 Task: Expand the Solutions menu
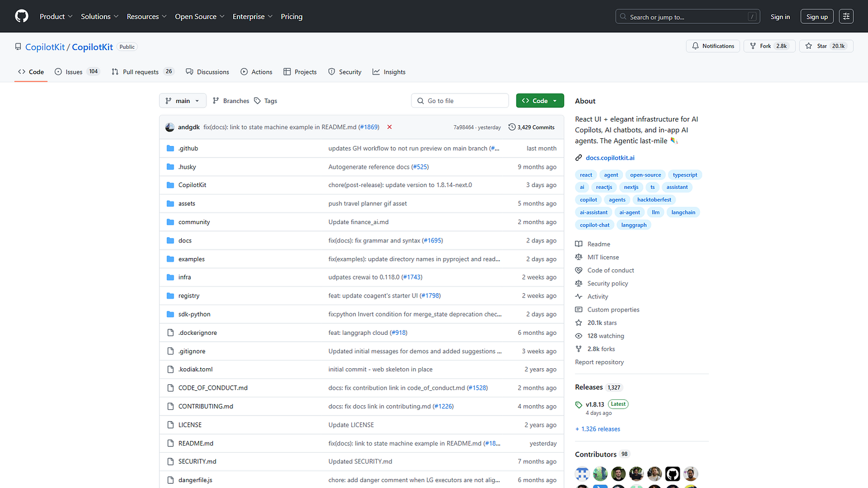[100, 17]
